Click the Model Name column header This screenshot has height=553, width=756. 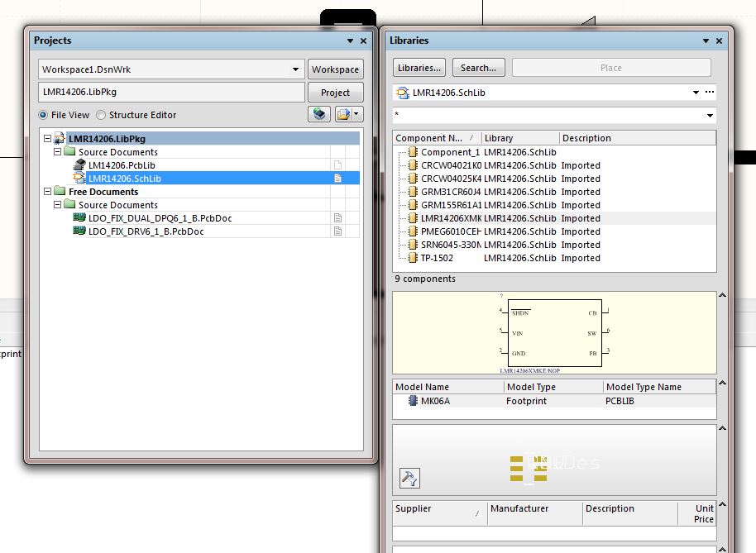coord(448,387)
